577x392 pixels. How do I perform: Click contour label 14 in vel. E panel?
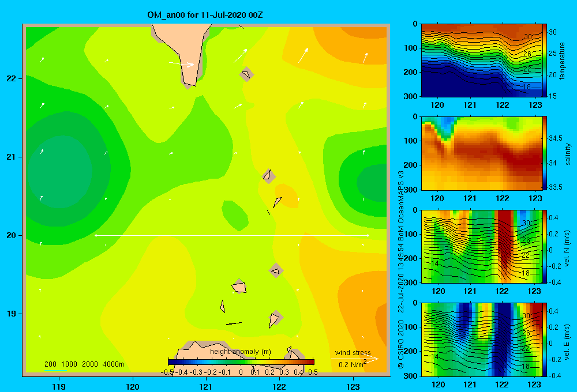tap(434, 357)
